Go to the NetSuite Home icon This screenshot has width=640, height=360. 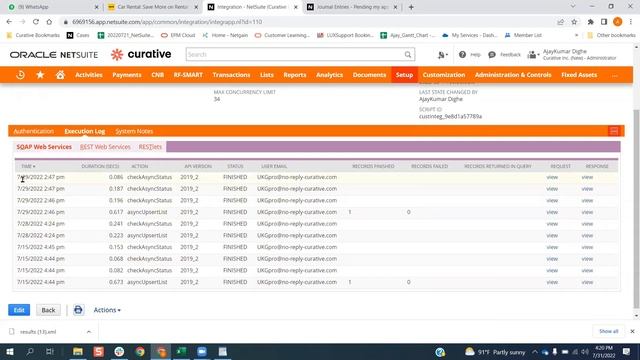60,75
